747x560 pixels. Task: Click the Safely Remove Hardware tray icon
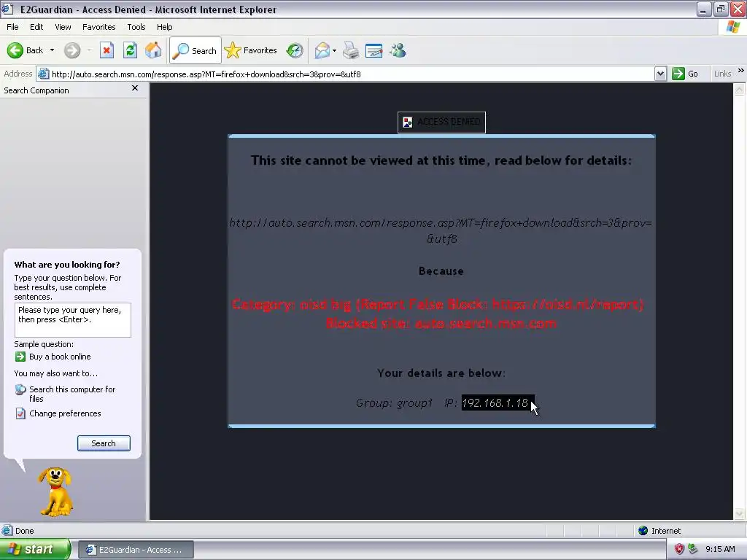(x=693, y=549)
